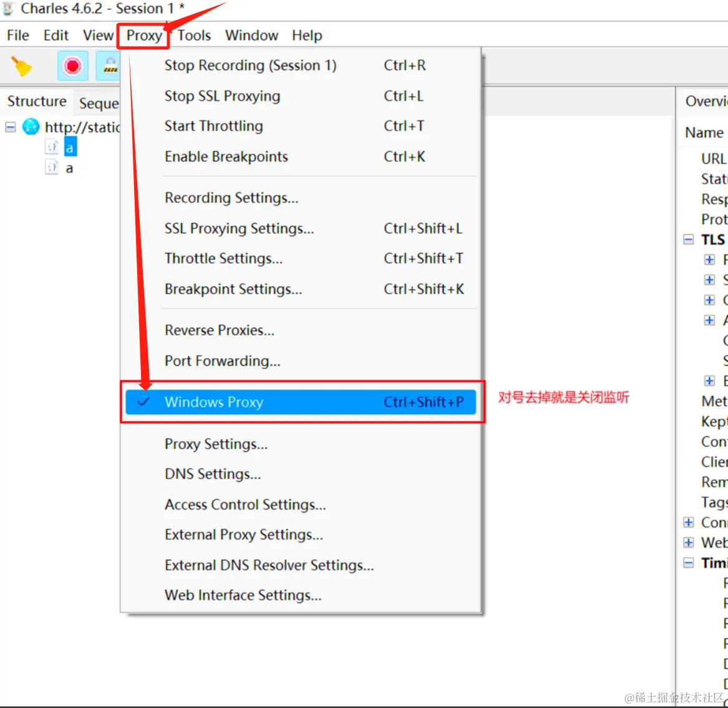The image size is (728, 708).
Task: Expand the Con node below Tags
Action: point(689,522)
